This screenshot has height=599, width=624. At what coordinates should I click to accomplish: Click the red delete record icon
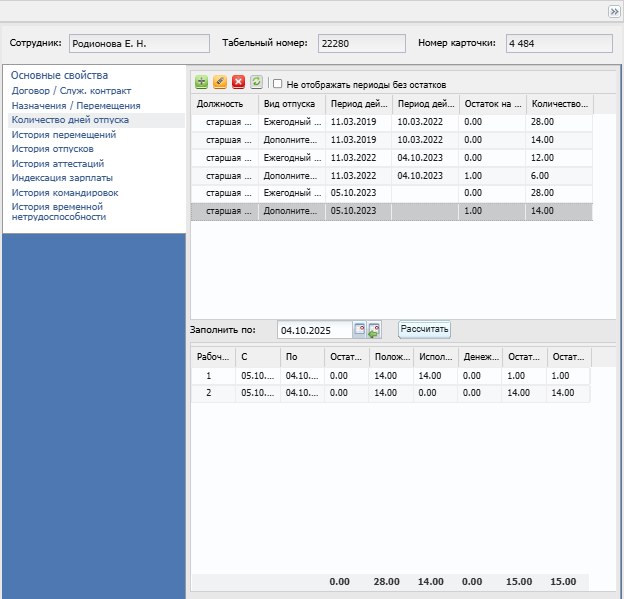point(238,82)
